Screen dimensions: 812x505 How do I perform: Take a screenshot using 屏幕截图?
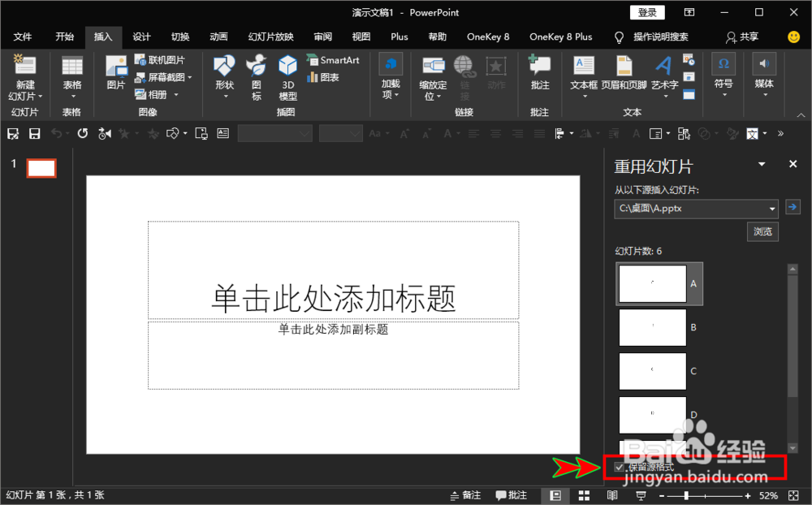(x=159, y=76)
